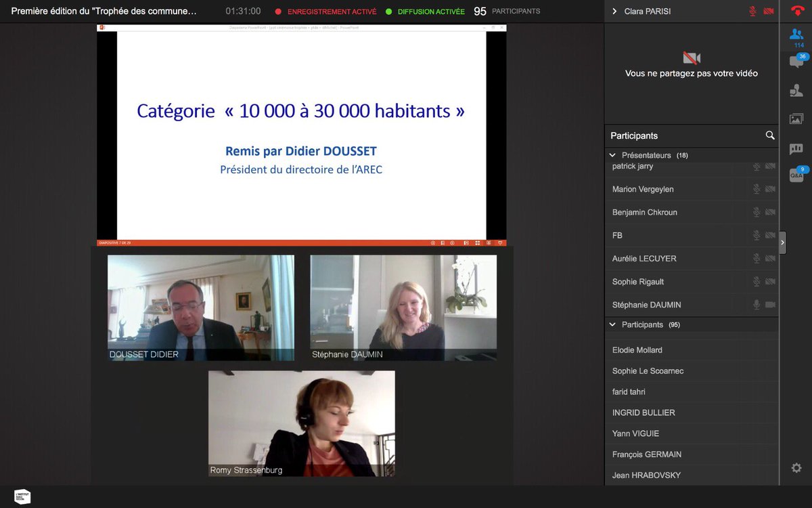Select FB in presenters list
The image size is (812, 508).
(692, 235)
